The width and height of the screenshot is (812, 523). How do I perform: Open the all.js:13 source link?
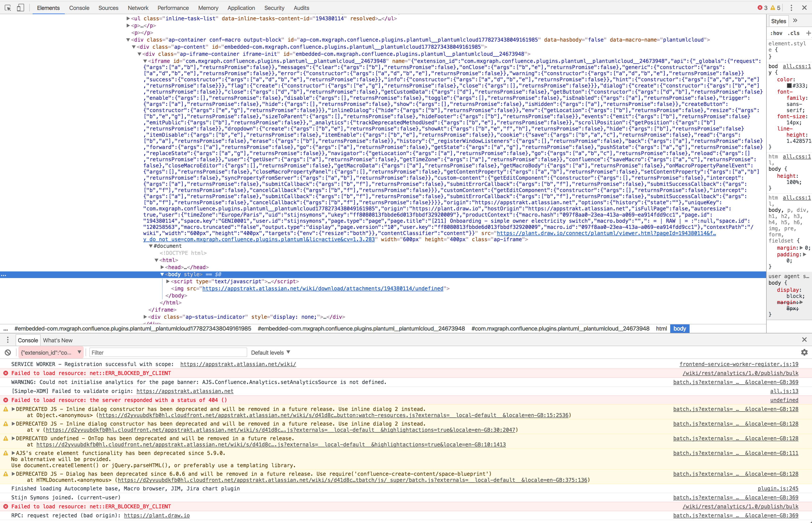point(784,391)
